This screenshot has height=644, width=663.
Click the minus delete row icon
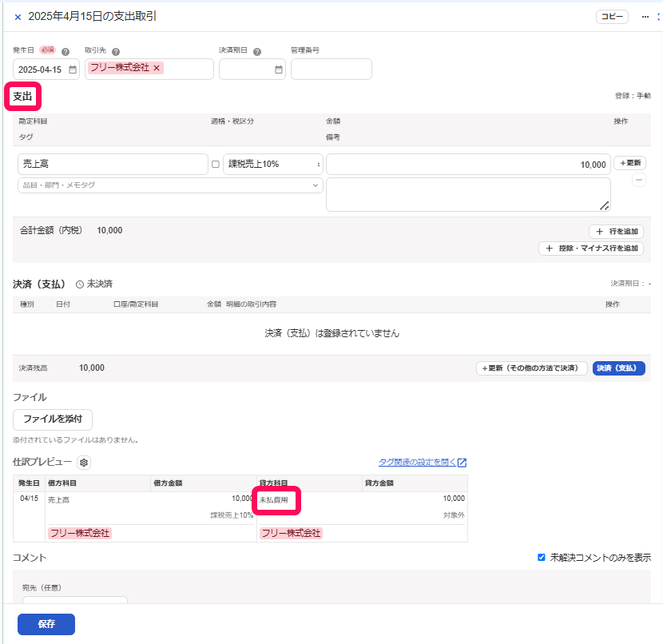point(638,180)
